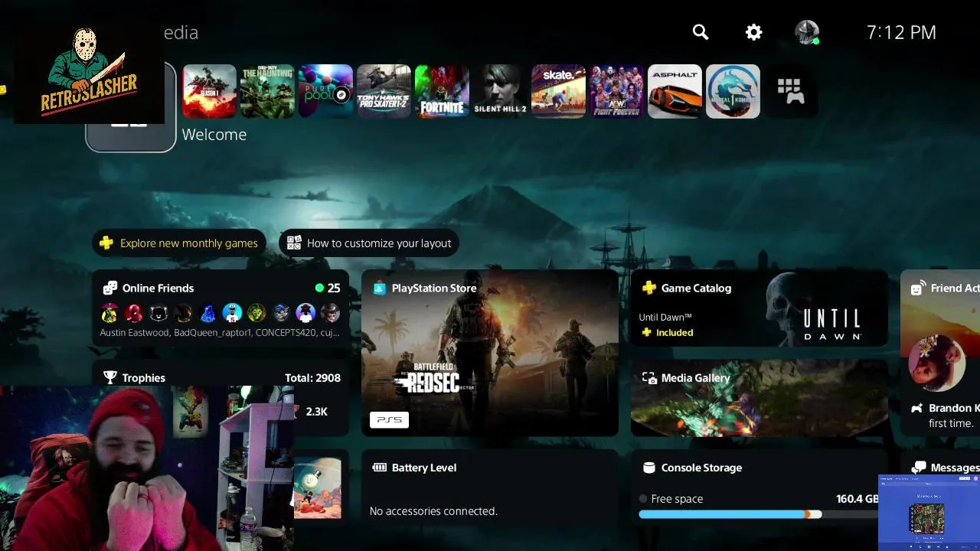Open the Trophies widget title
This screenshot has width=980, height=551.
[x=143, y=378]
